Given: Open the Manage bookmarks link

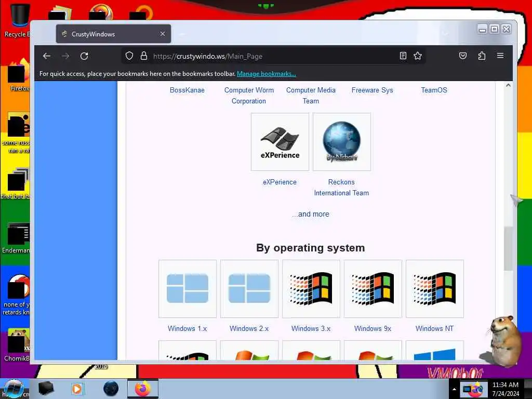Looking at the screenshot, I should click(x=267, y=74).
